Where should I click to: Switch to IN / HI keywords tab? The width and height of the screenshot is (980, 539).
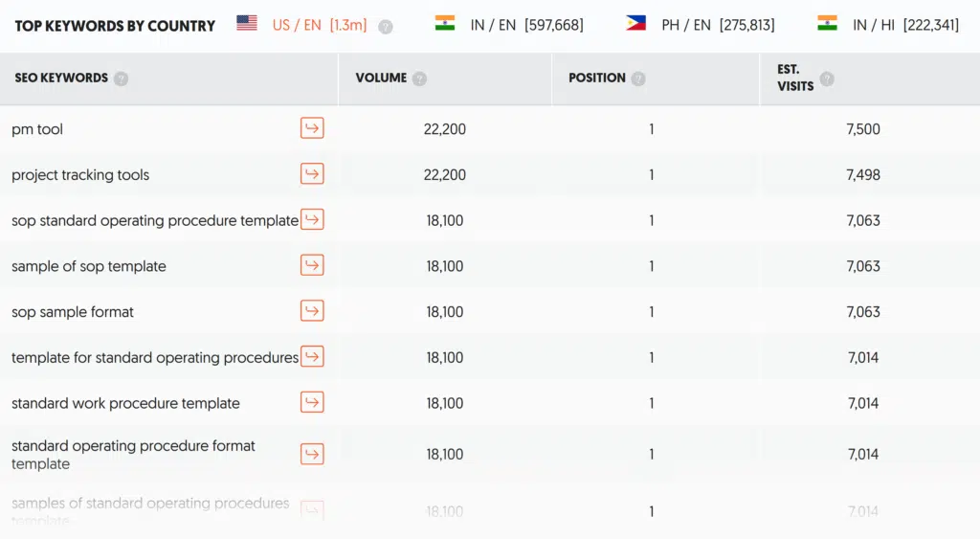click(888, 25)
